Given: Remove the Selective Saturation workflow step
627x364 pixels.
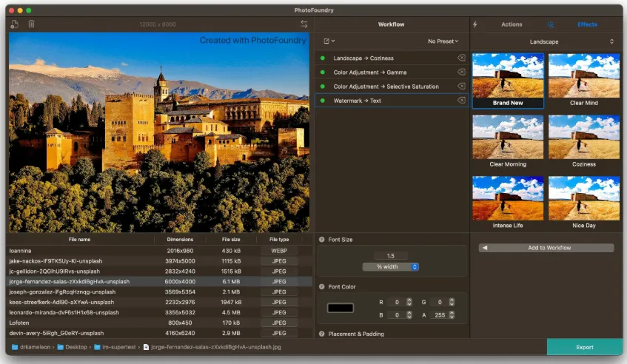Looking at the screenshot, I should [461, 87].
